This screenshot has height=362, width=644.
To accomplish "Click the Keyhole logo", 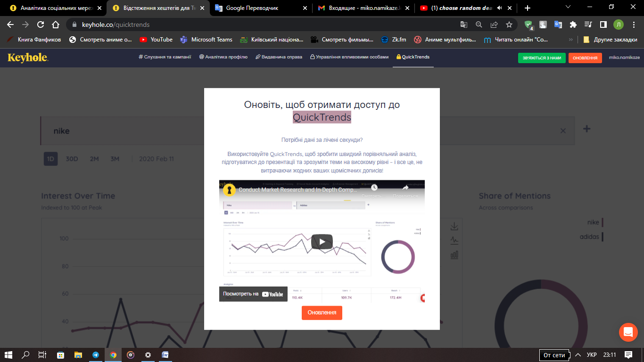I will [x=28, y=58].
